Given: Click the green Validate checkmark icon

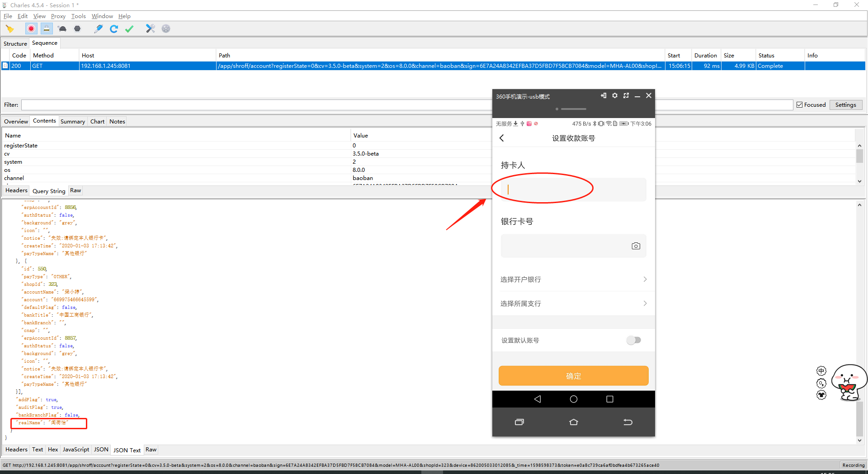Looking at the screenshot, I should pos(129,29).
